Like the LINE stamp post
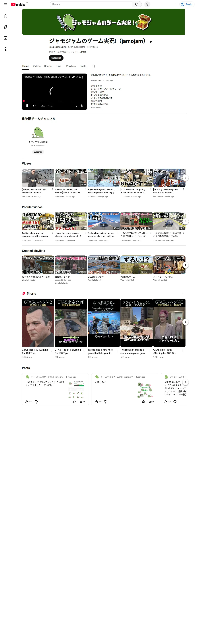Screen dimensions: 197x644 click(x=27, y=402)
